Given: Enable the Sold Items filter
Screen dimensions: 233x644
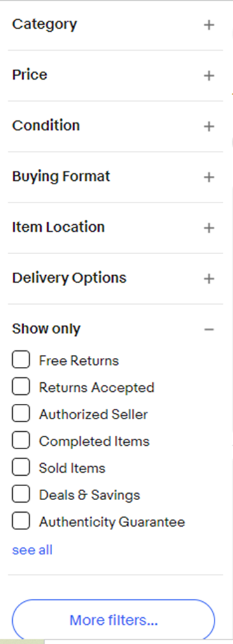Looking at the screenshot, I should 21,468.
